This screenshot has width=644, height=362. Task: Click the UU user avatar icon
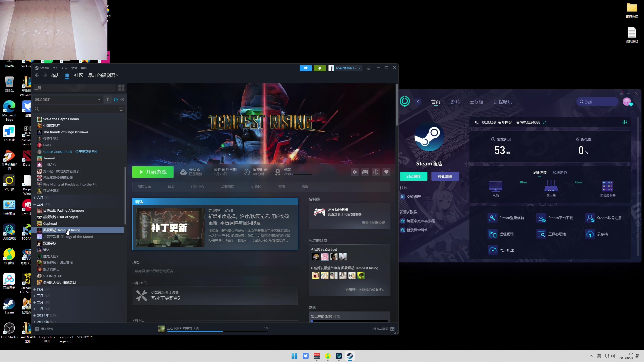tap(627, 102)
